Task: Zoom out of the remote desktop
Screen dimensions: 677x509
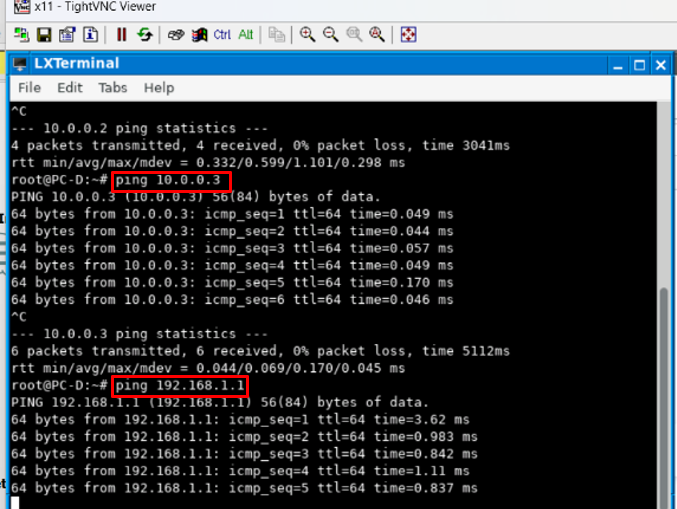Action: (x=331, y=35)
